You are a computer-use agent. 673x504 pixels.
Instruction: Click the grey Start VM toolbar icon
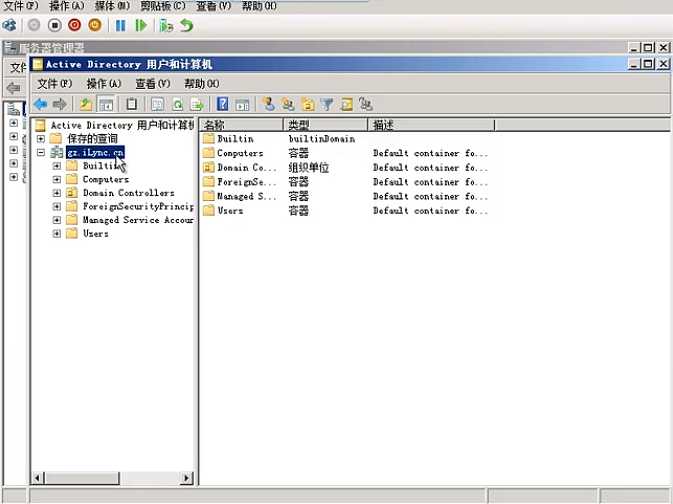tap(34, 25)
